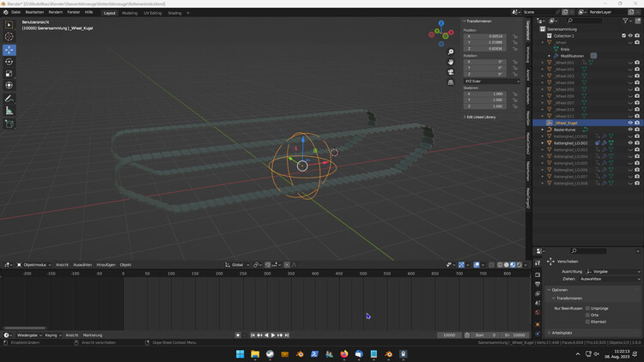Activate the Move tool
The width and height of the screenshot is (644, 362).
click(9, 50)
